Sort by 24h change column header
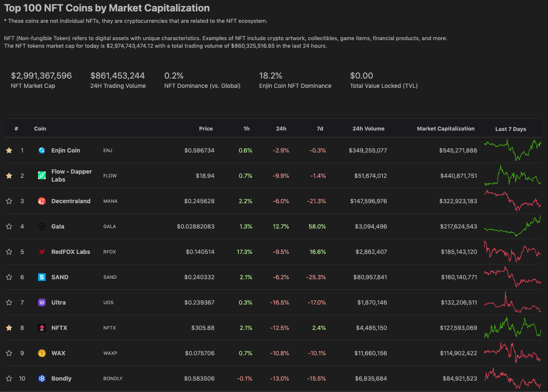548x392 pixels. coord(281,129)
